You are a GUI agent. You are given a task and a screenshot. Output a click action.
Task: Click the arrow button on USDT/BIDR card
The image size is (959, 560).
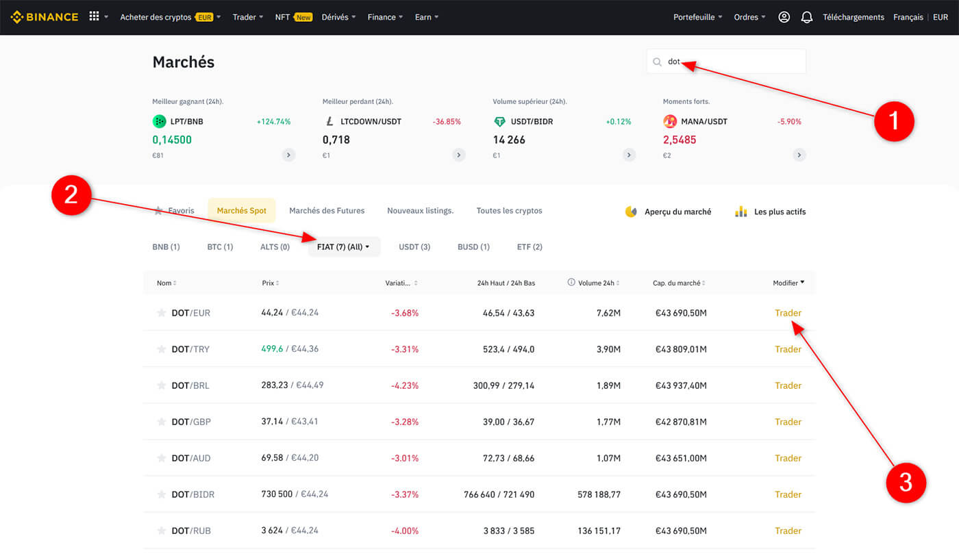coord(629,155)
